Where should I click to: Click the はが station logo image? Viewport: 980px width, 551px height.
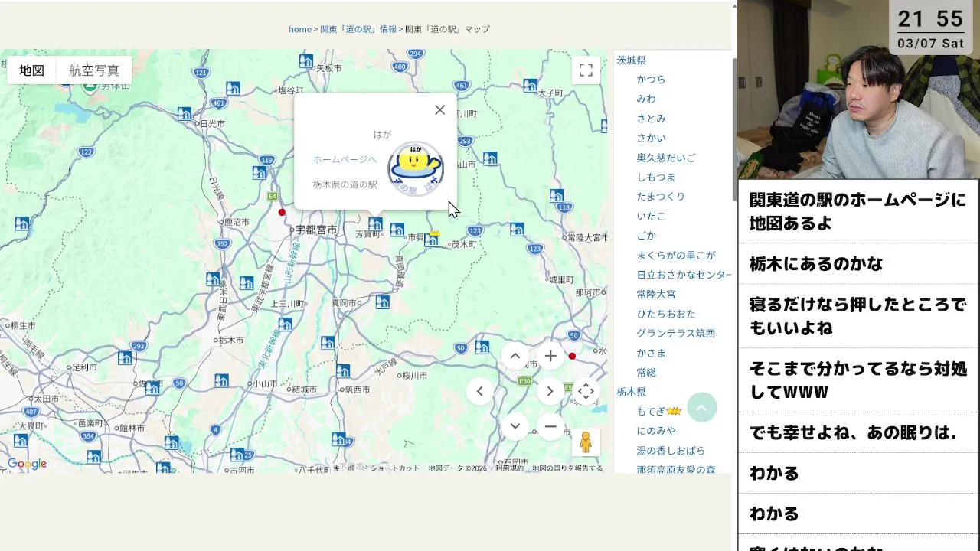point(416,168)
